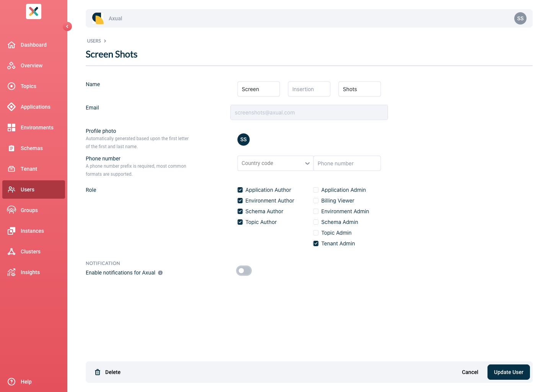The image size is (551, 392).
Task: Open Dashboard from the sidebar
Action: (x=34, y=45)
